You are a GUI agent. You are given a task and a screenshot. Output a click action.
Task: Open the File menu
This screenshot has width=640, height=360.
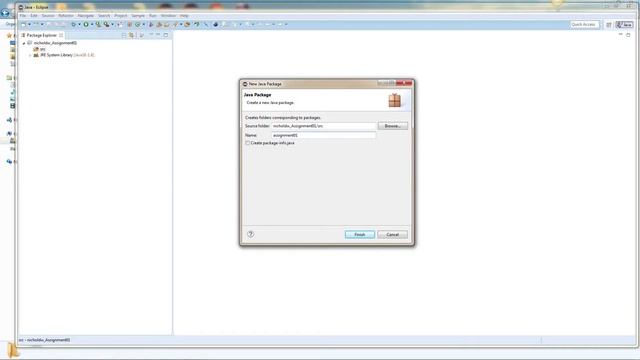pos(23,16)
